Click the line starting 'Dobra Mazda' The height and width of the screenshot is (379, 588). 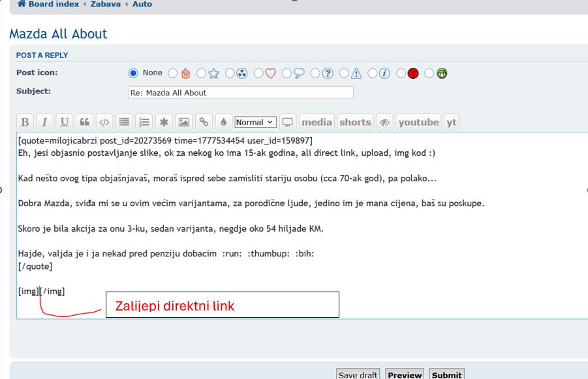[251, 203]
